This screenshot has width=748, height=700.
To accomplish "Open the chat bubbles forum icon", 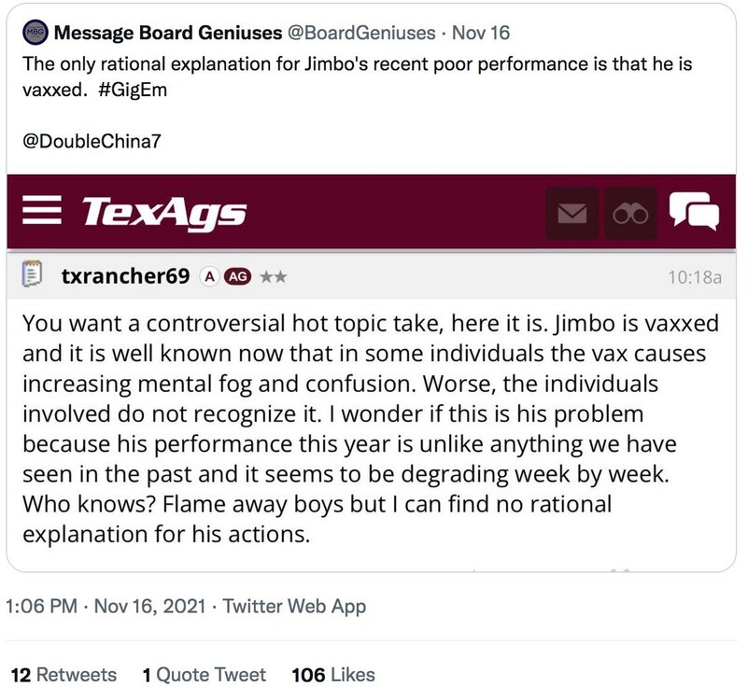I will point(695,213).
